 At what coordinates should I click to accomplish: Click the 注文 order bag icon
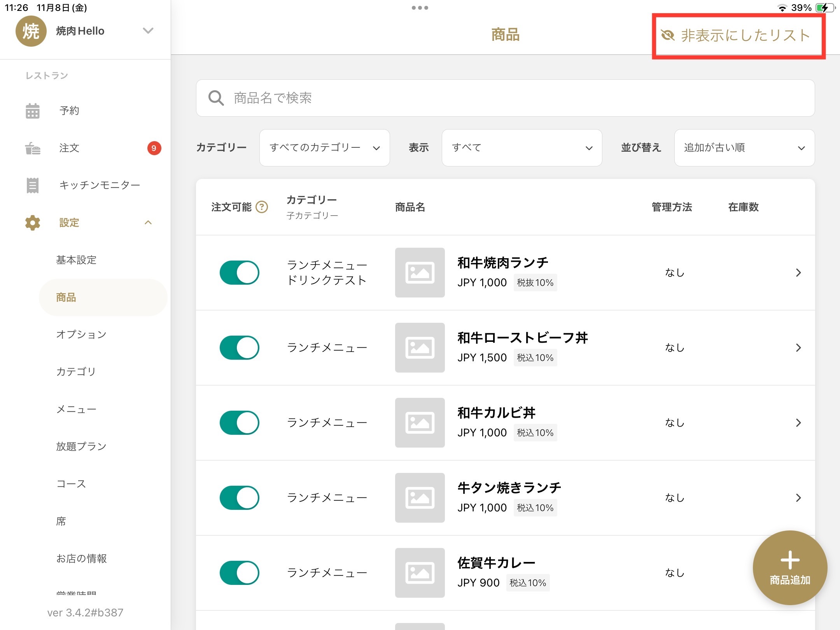point(33,148)
